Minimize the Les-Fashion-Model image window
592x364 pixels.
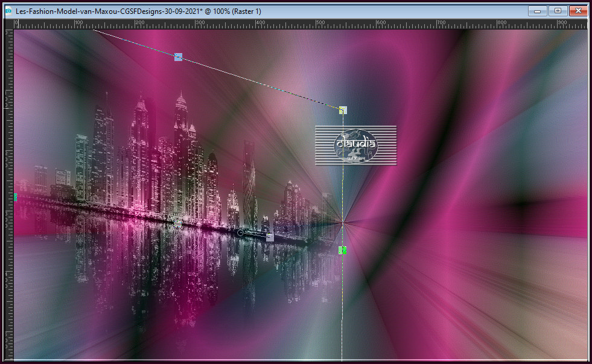point(538,11)
